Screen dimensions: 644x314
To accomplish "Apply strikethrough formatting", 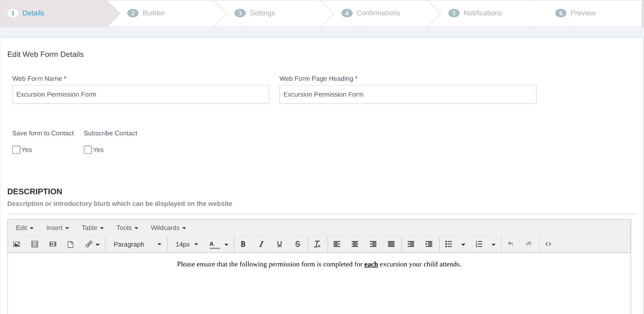I will [x=298, y=244].
